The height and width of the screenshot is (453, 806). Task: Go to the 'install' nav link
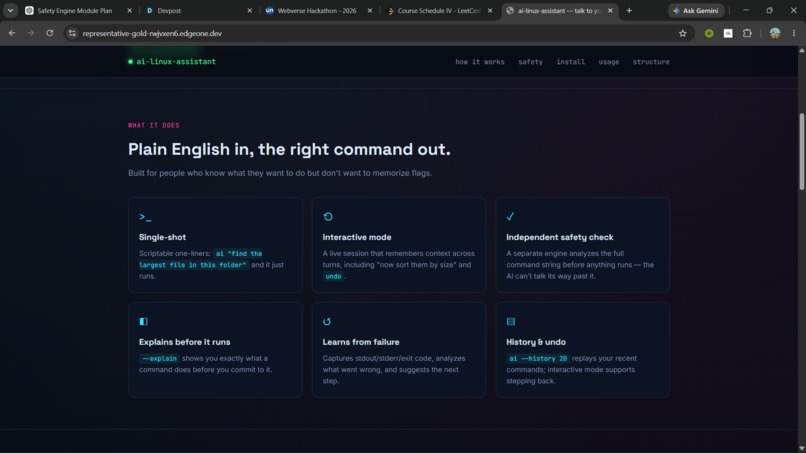pos(571,62)
